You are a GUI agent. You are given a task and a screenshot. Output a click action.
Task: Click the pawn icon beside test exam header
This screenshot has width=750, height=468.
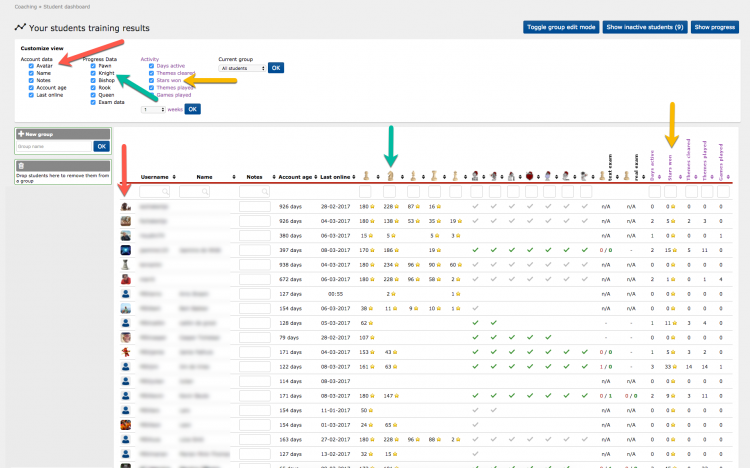tap(602, 177)
